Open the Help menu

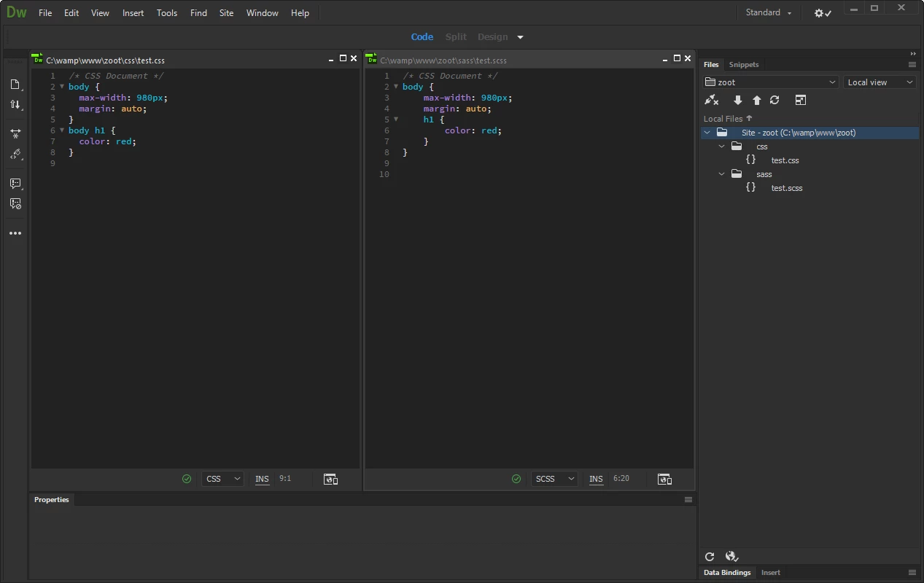(300, 13)
